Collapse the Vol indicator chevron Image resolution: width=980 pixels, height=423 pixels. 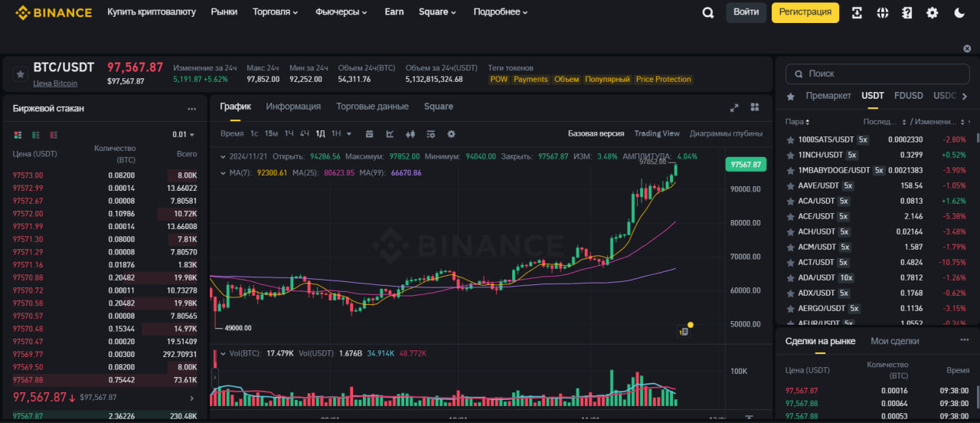[x=223, y=353]
